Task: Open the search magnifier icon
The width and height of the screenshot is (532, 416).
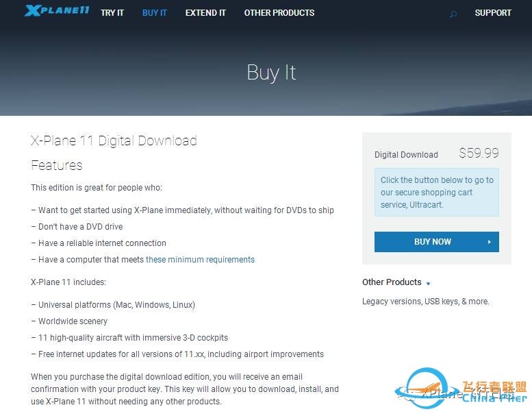Action: 453,14
